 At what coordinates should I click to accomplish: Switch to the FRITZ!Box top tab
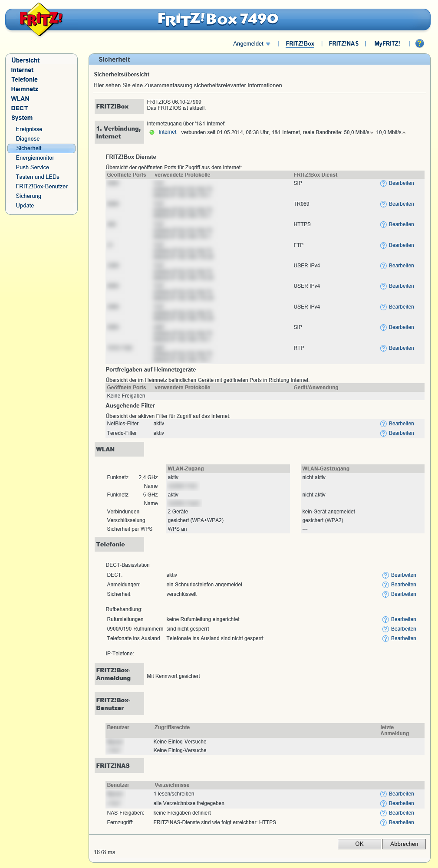(x=300, y=43)
